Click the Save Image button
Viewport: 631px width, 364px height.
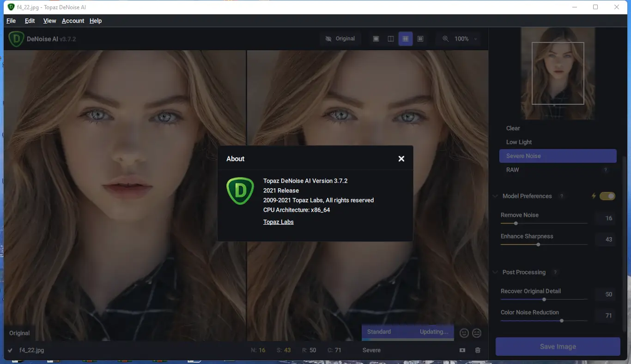coord(558,346)
